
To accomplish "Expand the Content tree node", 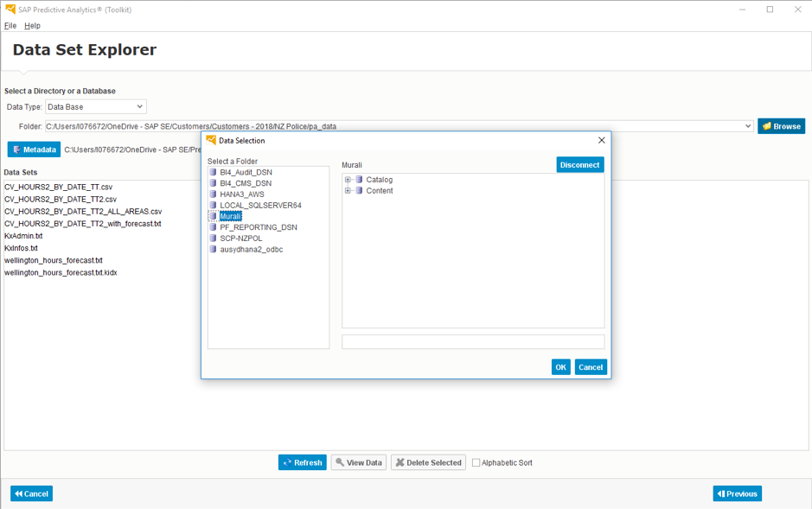I will (348, 191).
